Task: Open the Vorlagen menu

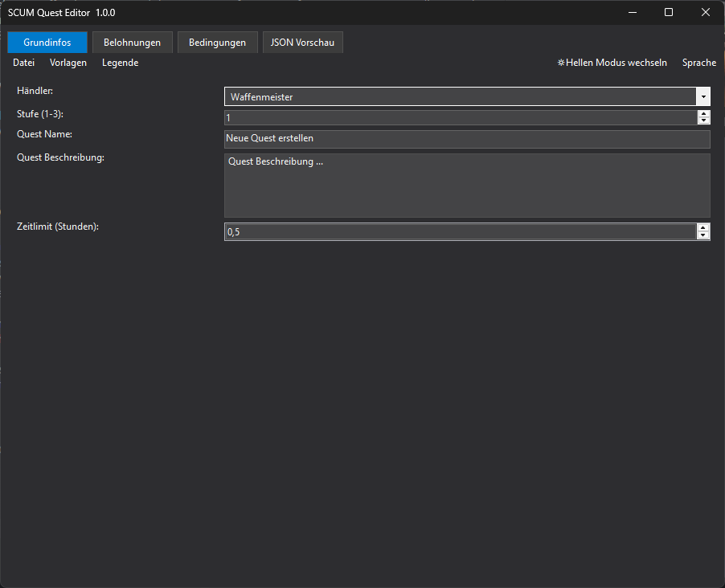Action: [68, 63]
